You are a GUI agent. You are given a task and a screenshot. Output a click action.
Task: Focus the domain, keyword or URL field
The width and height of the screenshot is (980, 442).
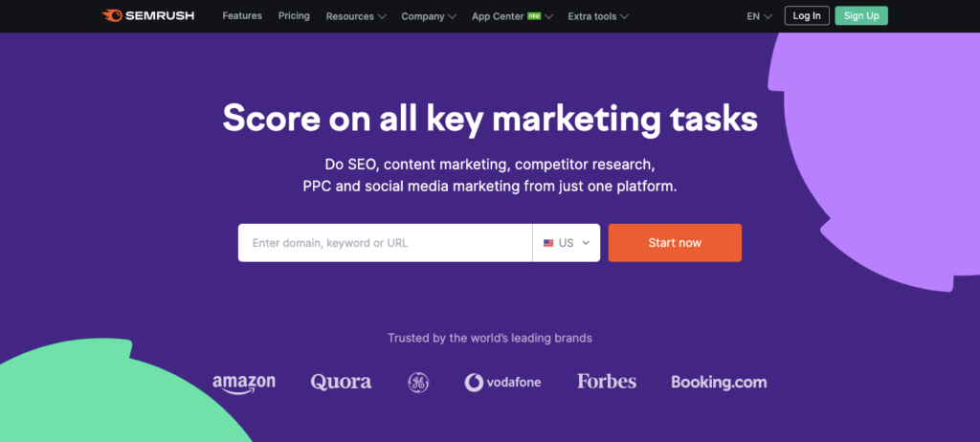point(385,243)
